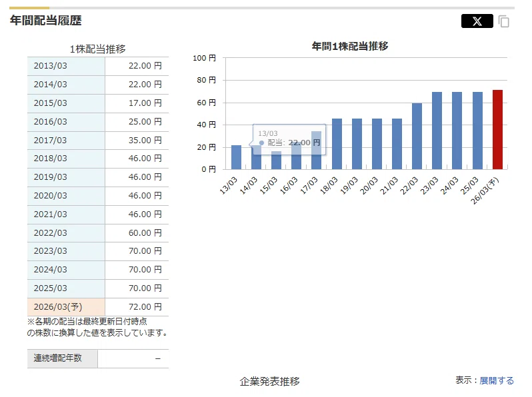
Task: Click the 35.00 円 dividend value
Action: [145, 141]
